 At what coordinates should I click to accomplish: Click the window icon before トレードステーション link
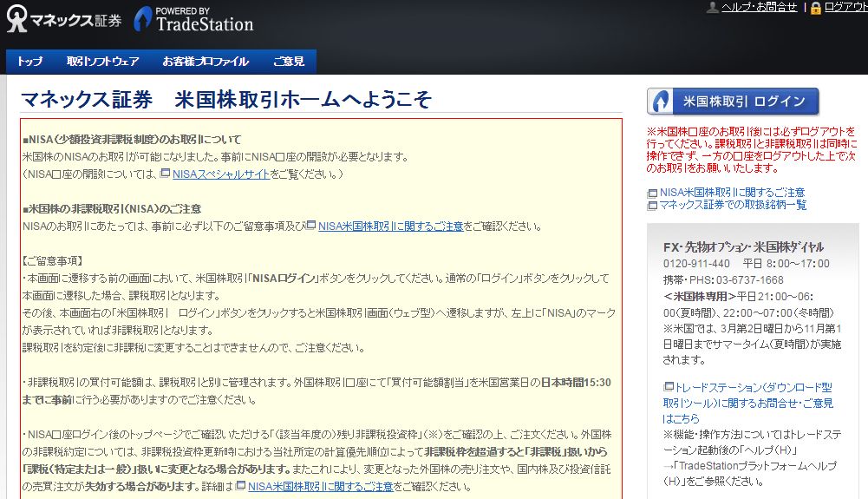point(669,386)
